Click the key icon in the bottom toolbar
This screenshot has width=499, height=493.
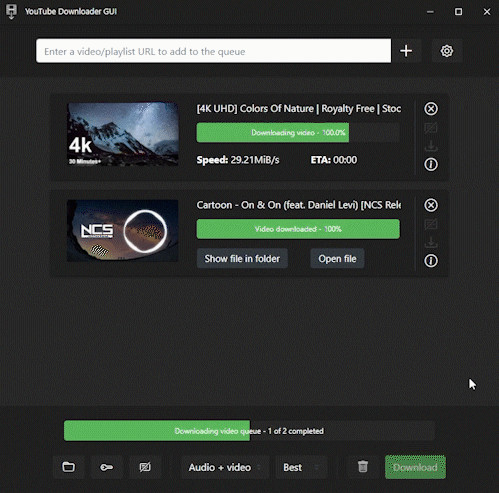tap(107, 467)
